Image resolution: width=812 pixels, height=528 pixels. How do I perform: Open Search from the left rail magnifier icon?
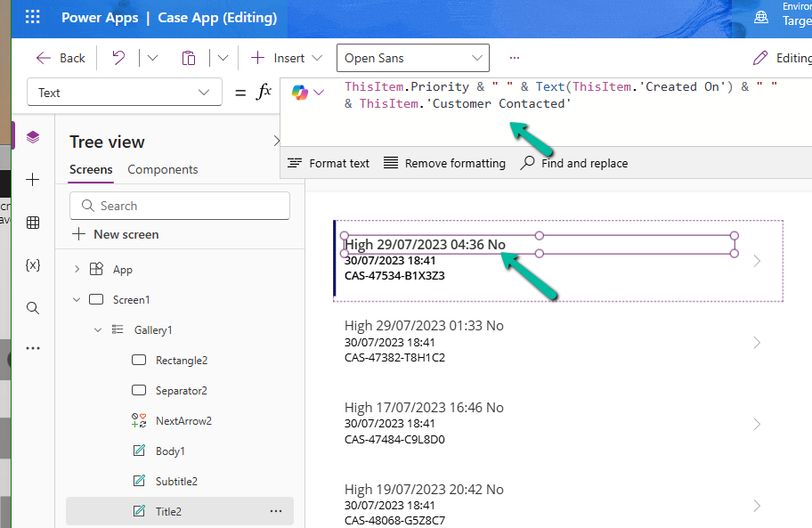click(x=33, y=307)
